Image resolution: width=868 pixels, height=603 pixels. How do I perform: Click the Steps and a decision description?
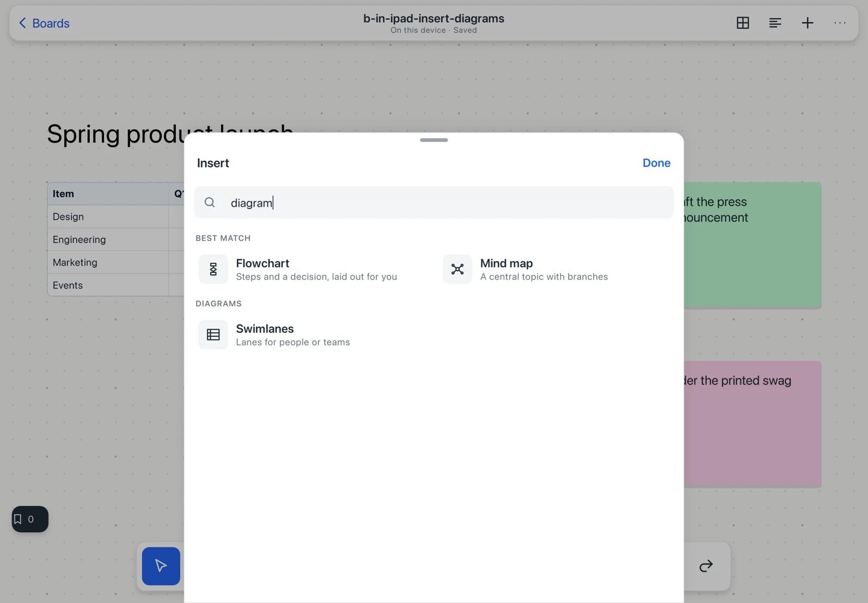coord(316,277)
